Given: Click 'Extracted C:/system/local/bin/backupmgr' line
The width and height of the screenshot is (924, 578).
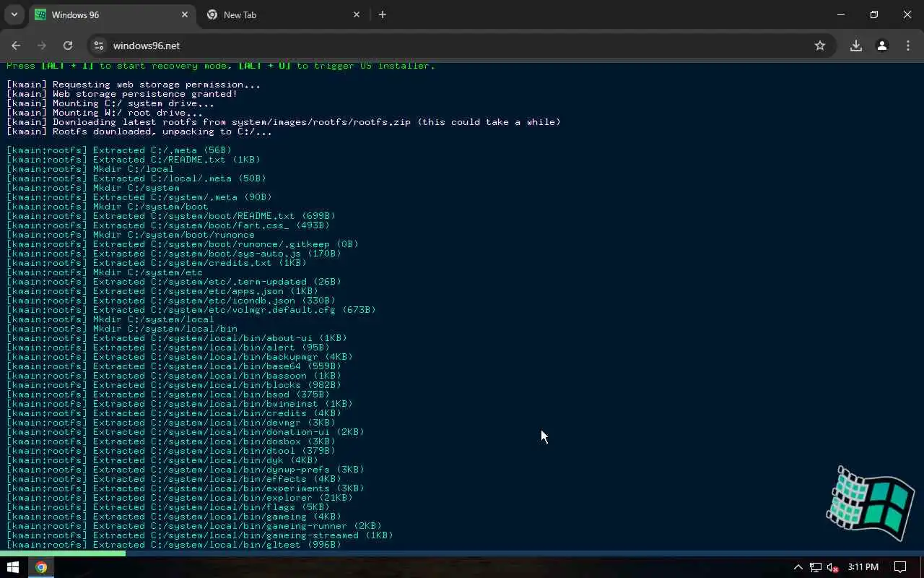Looking at the screenshot, I should coord(180,357).
